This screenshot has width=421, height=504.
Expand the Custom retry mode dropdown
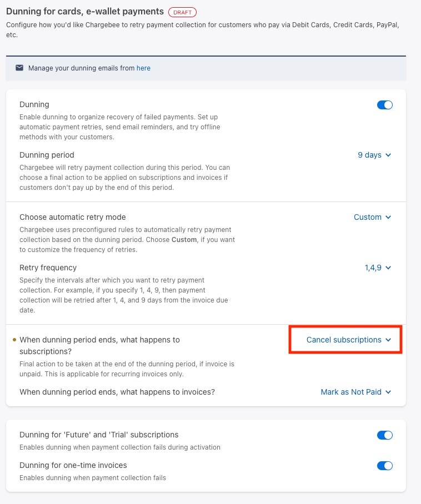point(372,217)
